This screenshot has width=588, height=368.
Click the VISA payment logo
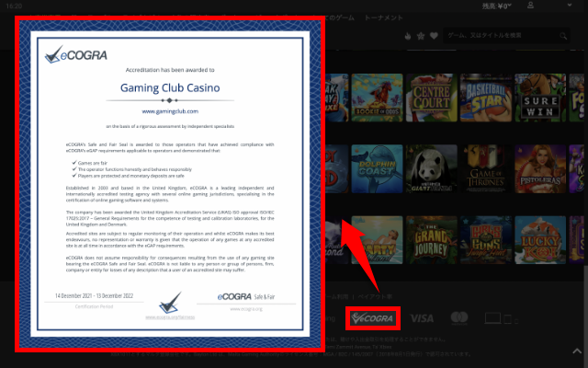pos(422,318)
